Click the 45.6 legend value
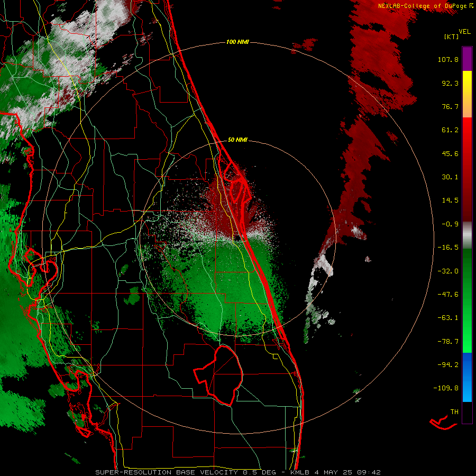 [450, 153]
